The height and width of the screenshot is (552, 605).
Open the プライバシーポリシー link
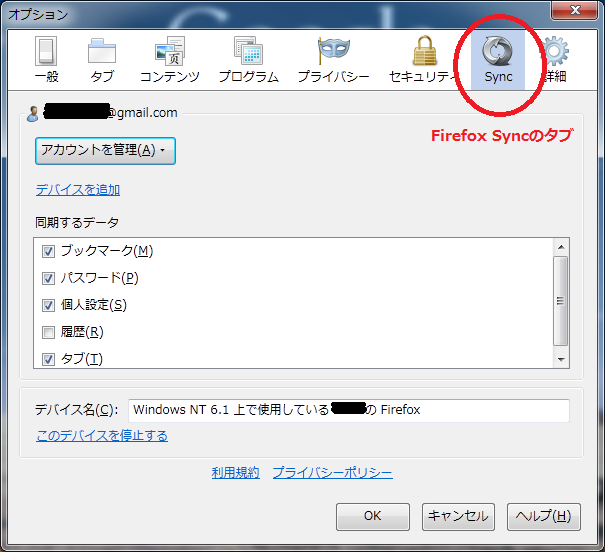[333, 473]
